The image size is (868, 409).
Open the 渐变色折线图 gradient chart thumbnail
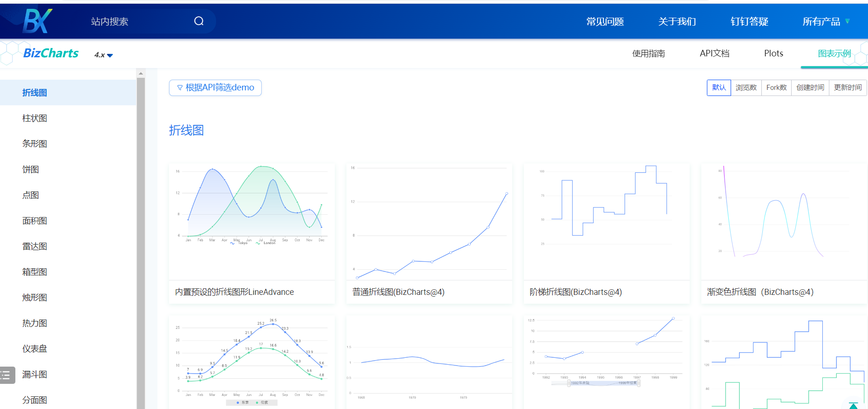(784, 222)
